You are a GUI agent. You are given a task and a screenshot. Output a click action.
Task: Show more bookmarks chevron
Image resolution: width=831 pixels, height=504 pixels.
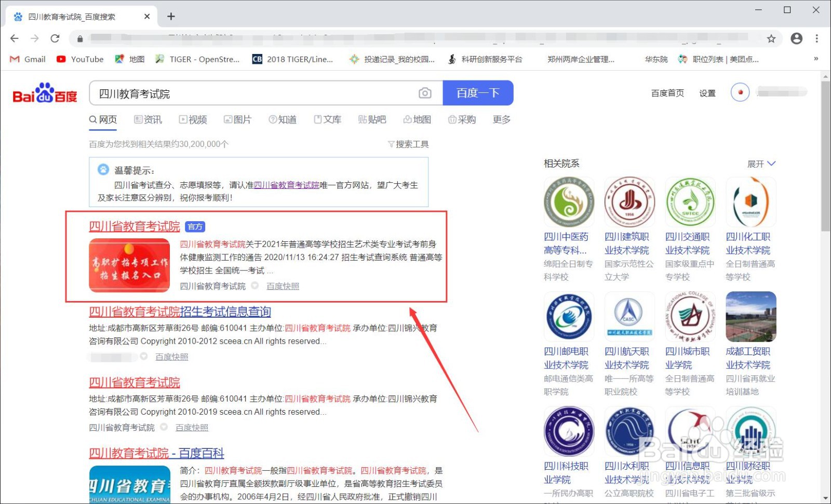pos(816,59)
